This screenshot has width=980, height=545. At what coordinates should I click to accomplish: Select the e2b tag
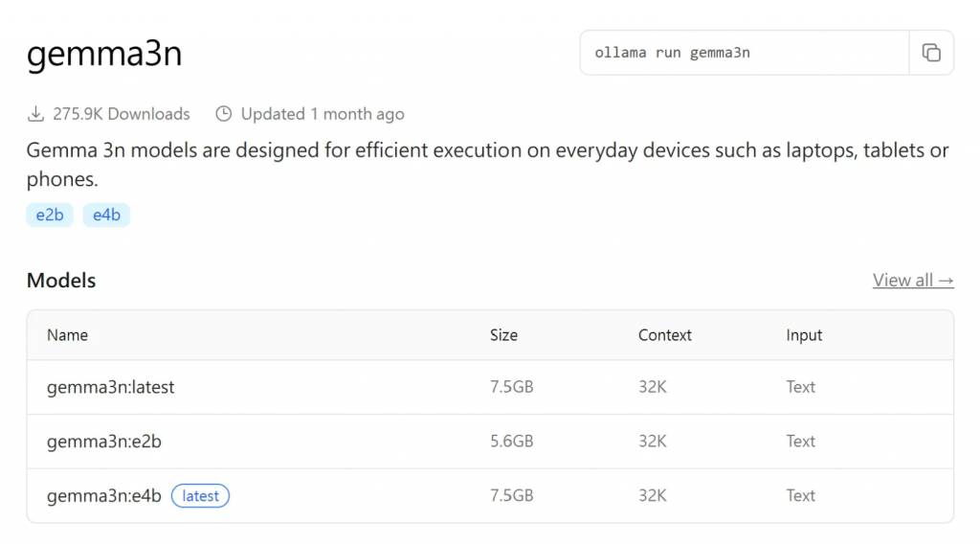50,216
